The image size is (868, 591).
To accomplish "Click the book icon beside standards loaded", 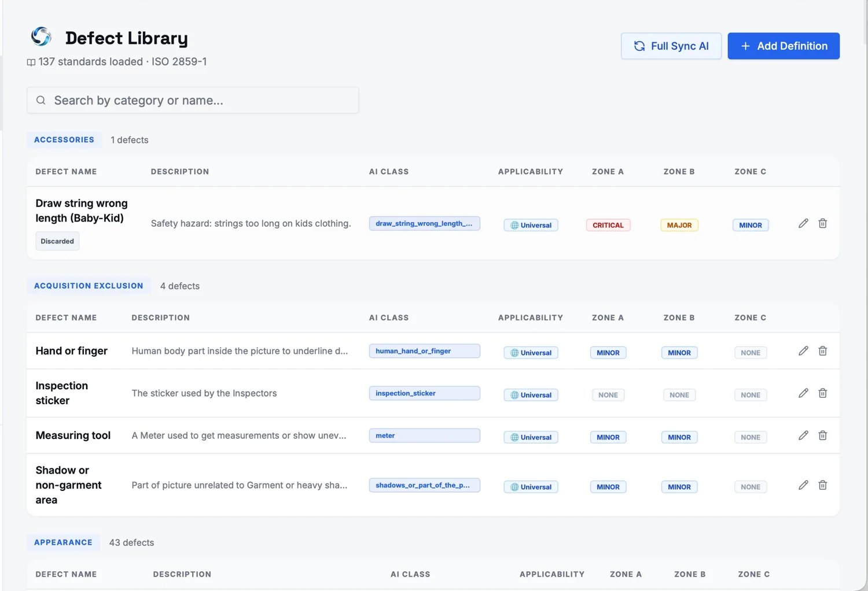I will pyautogui.click(x=31, y=62).
